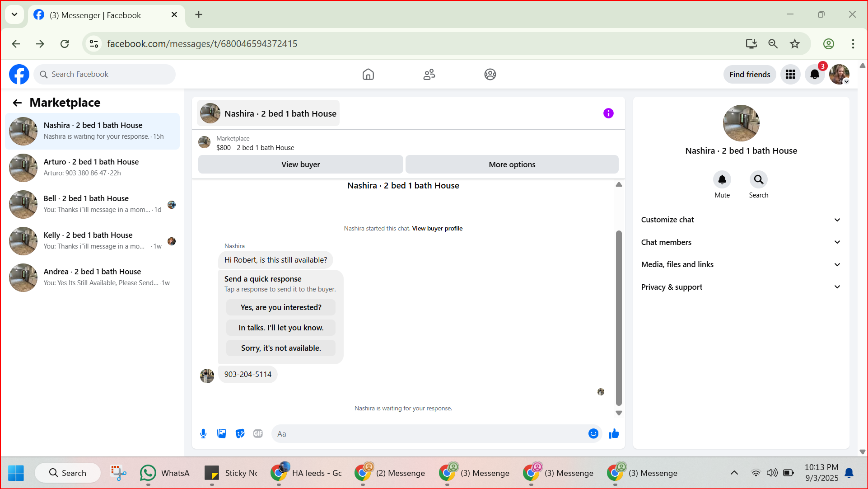Open the account profile picture menu
Image resolution: width=868 pixels, height=489 pixels.
839,75
